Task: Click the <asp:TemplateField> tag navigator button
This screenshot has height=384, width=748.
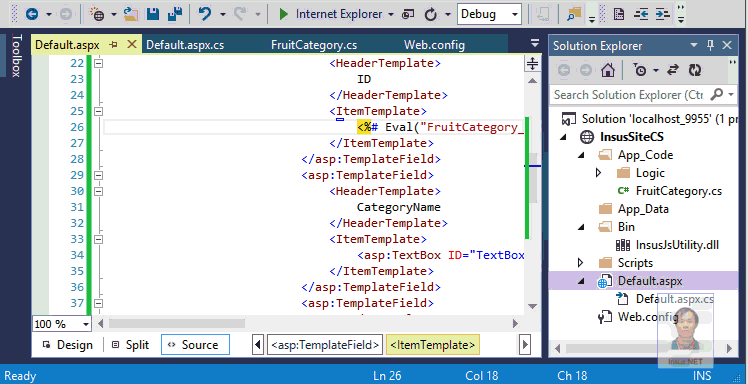Action: (x=325, y=344)
